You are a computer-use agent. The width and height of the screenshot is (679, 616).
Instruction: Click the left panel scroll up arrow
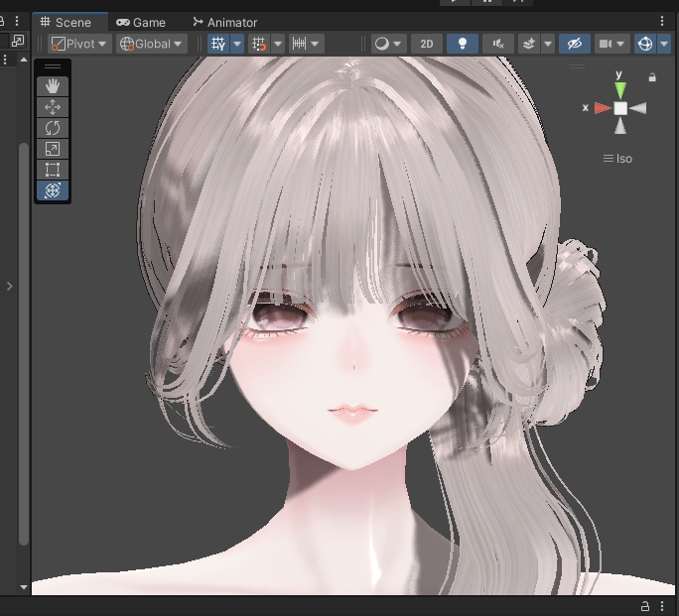click(x=24, y=60)
